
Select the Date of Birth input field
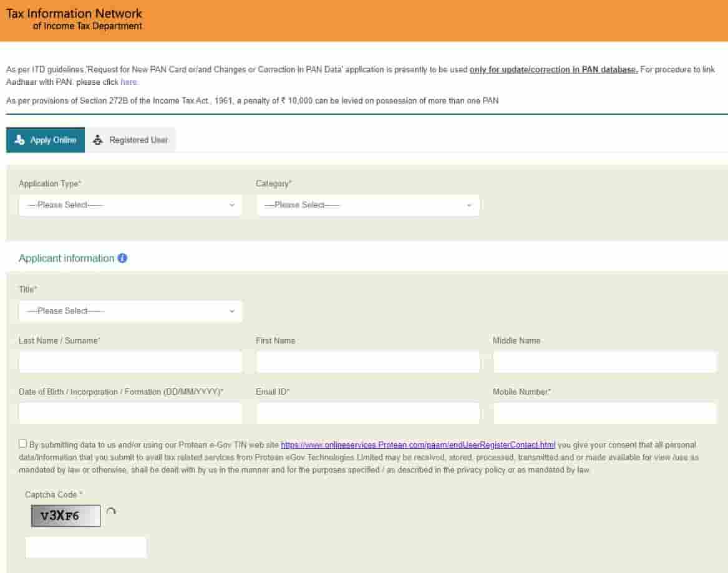(130, 413)
